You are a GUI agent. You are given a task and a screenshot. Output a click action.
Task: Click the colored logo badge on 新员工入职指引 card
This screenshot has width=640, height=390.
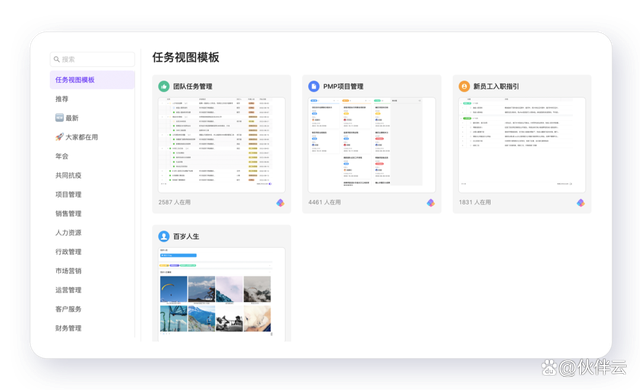[580, 203]
